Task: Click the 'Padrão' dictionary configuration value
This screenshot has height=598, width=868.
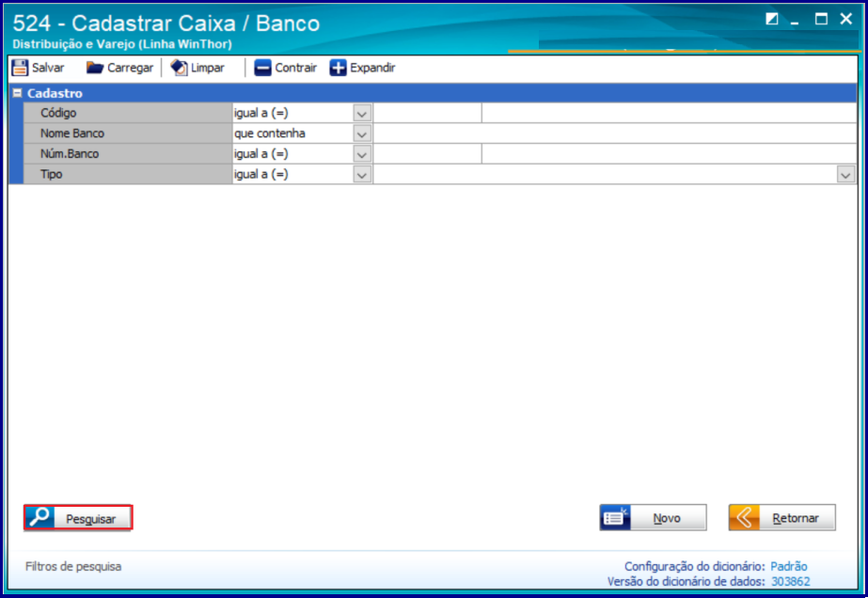Action: tap(789, 566)
